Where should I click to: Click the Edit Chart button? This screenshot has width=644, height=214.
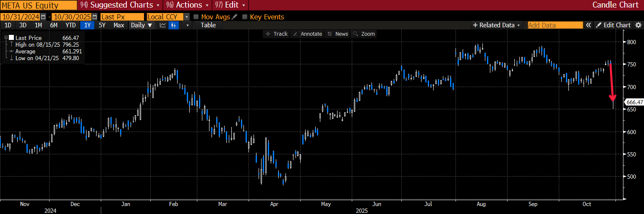pos(613,25)
